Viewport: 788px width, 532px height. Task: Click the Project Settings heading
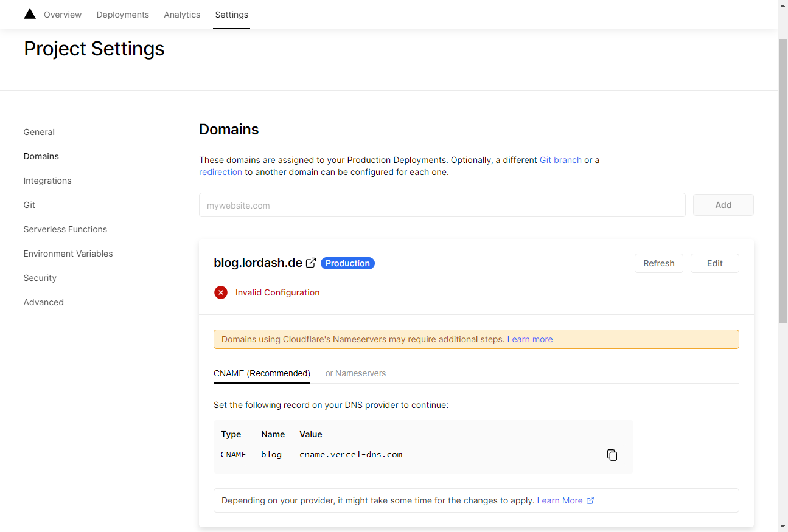(x=94, y=49)
